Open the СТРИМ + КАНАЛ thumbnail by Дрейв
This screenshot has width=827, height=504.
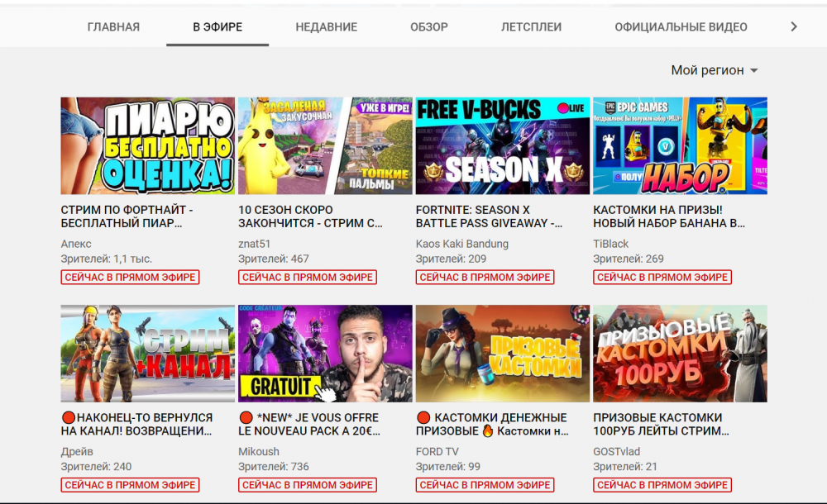(x=148, y=354)
